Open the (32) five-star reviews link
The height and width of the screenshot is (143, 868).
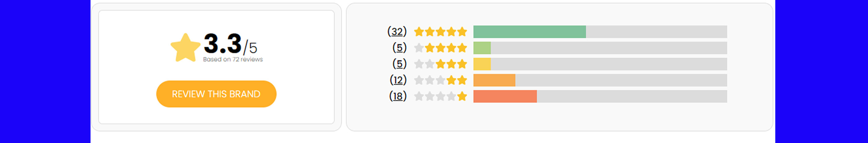[397, 31]
